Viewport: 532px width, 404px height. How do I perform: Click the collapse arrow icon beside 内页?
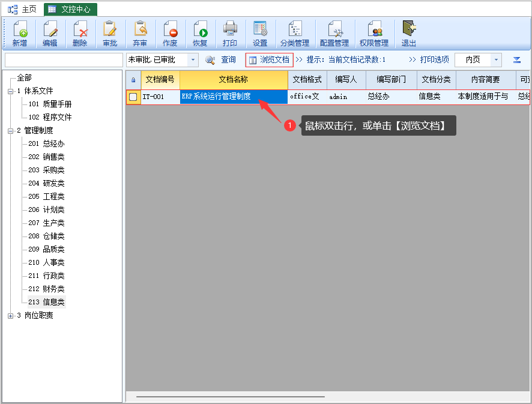[517, 60]
